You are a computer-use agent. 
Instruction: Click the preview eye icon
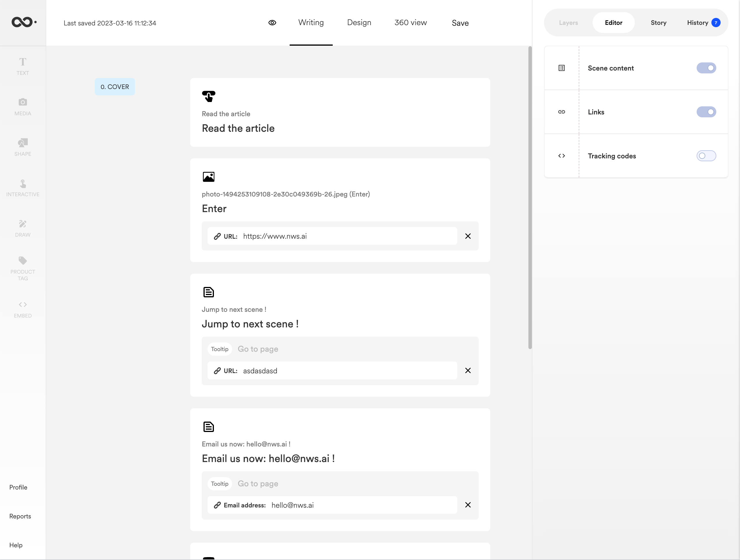[272, 23]
